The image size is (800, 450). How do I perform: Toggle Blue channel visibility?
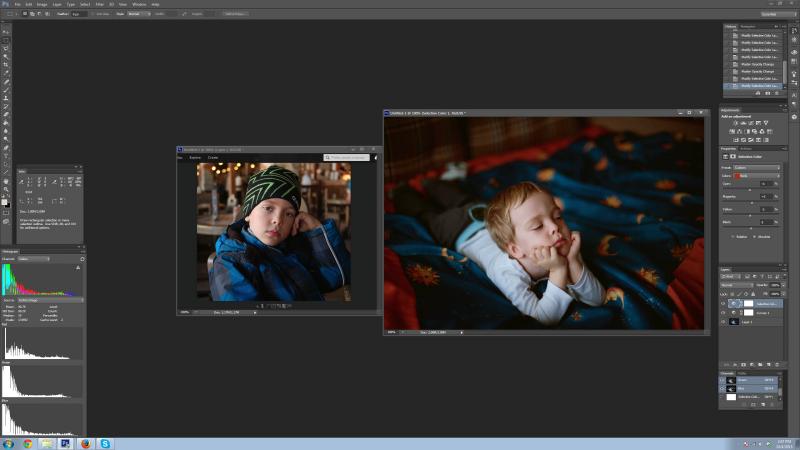click(x=722, y=388)
